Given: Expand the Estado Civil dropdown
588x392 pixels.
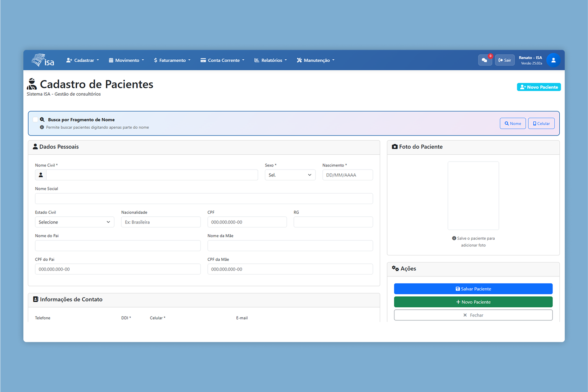Looking at the screenshot, I should [x=74, y=222].
